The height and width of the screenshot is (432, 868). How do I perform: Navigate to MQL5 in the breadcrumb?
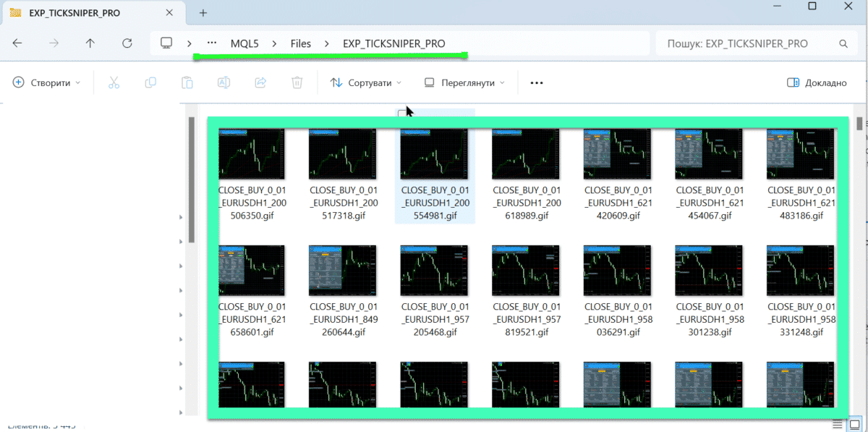coord(245,43)
